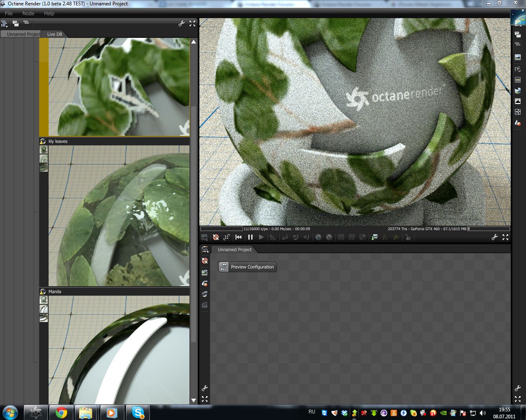Screen dimensions: 526x420
Task: Open Skype from taskbar
Action: tap(138, 412)
